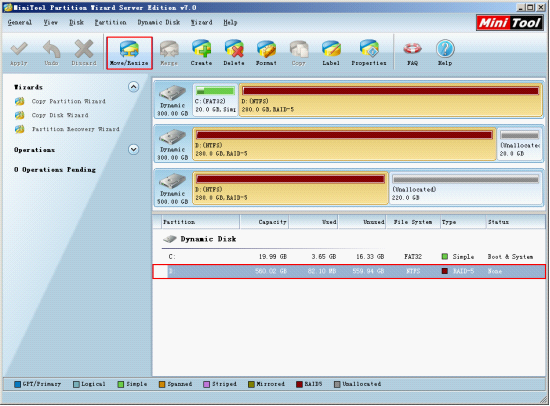This screenshot has height=406, width=550.
Task: Click RAID5 dark red legend swatch
Action: (x=299, y=384)
